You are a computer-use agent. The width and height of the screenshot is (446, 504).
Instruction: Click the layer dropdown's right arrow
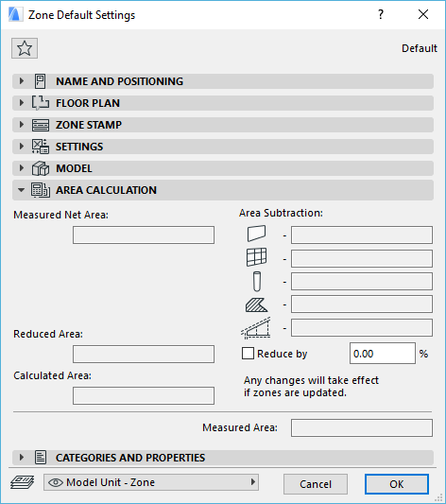[253, 482]
